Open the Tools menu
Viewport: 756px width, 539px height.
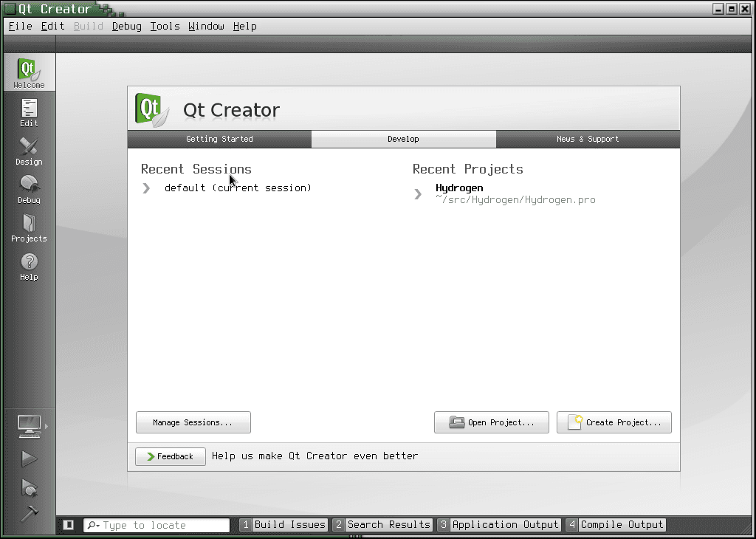click(x=165, y=26)
